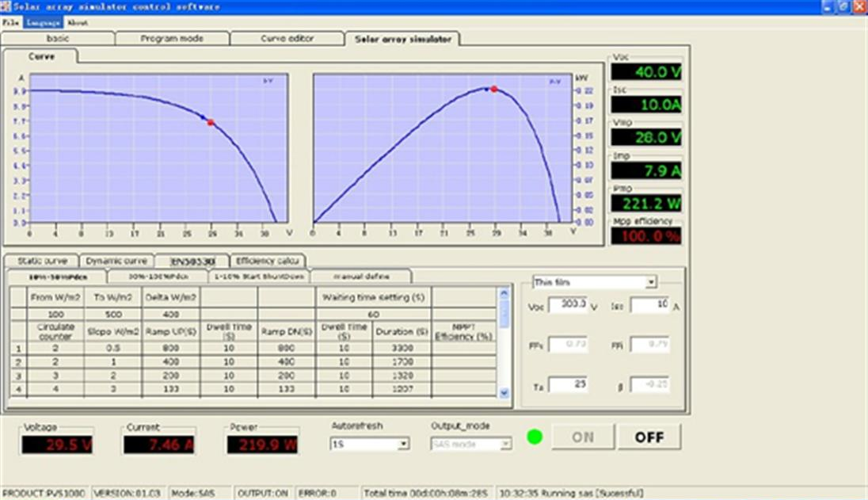Select the manual define sub-tab
The width and height of the screenshot is (868, 500).
[360, 277]
